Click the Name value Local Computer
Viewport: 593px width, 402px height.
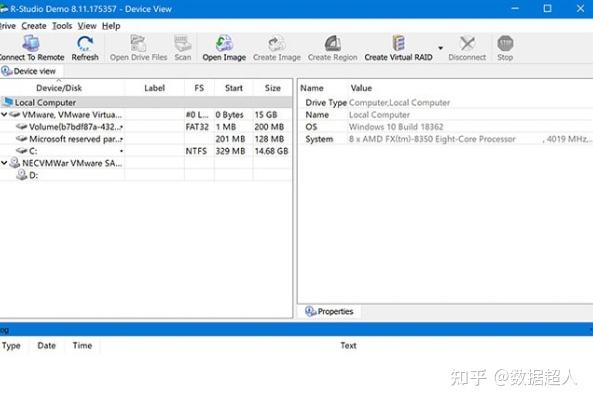coord(379,115)
